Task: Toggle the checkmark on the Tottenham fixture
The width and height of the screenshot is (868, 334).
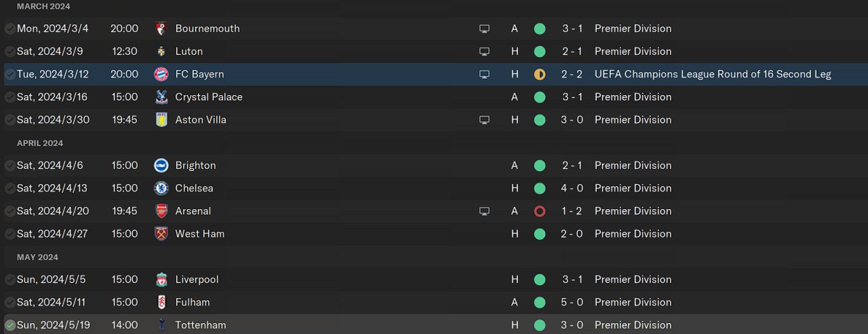Action: (10, 325)
